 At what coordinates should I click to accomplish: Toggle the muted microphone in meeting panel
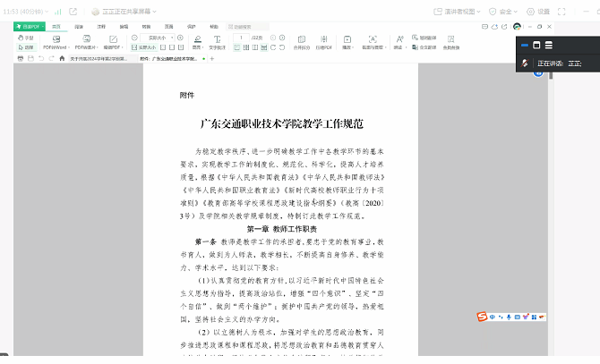[526, 64]
